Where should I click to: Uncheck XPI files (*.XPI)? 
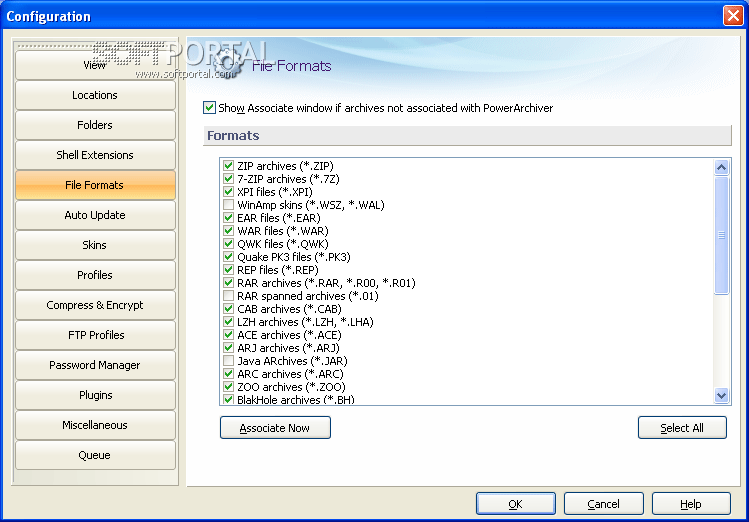pos(228,192)
